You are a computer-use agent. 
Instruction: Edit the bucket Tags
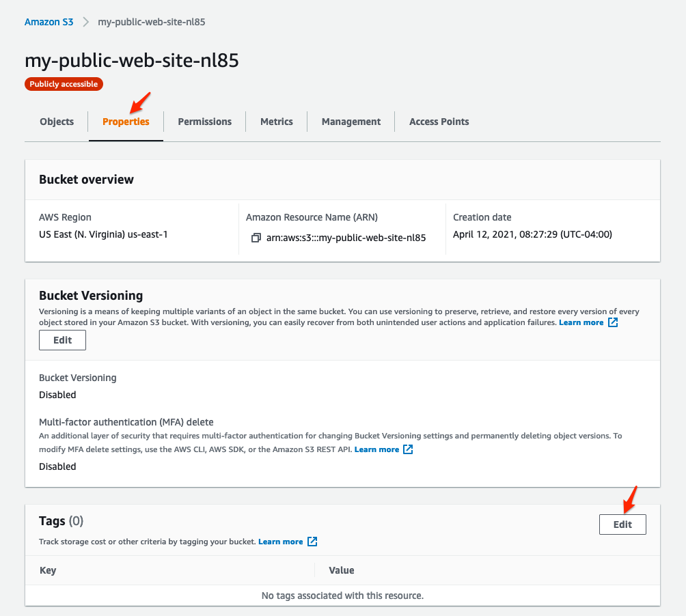[622, 524]
